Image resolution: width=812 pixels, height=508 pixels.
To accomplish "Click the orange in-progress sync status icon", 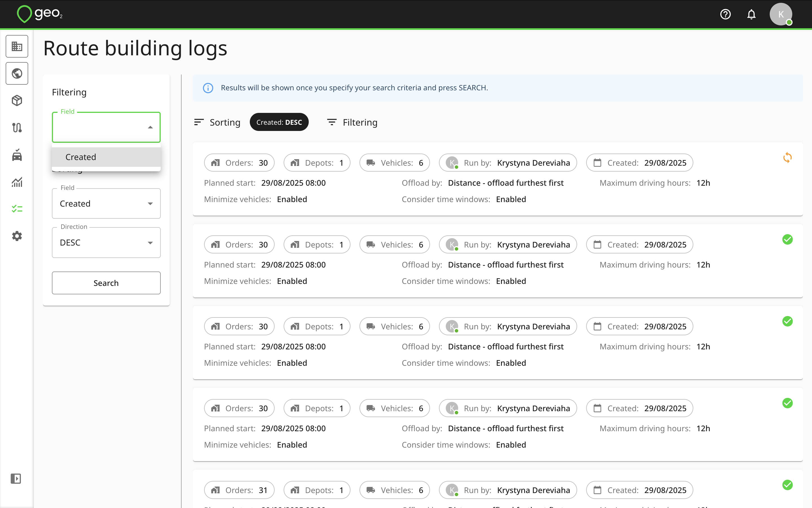I will tap(787, 157).
